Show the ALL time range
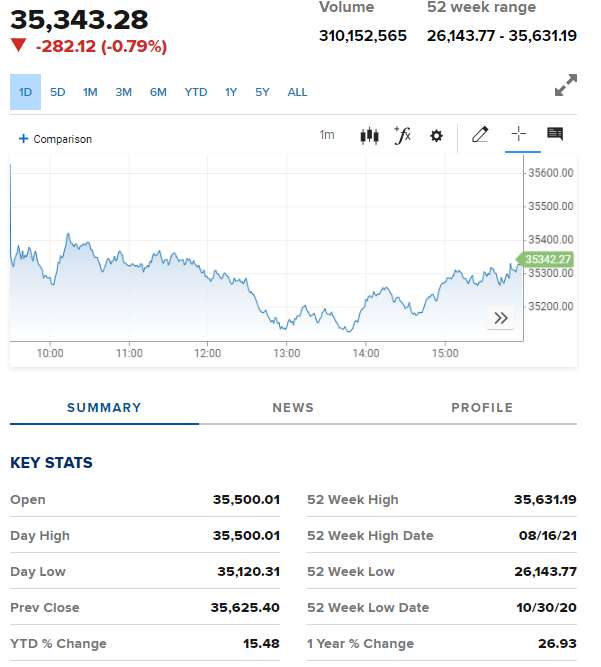The height and width of the screenshot is (667, 601). click(x=297, y=92)
